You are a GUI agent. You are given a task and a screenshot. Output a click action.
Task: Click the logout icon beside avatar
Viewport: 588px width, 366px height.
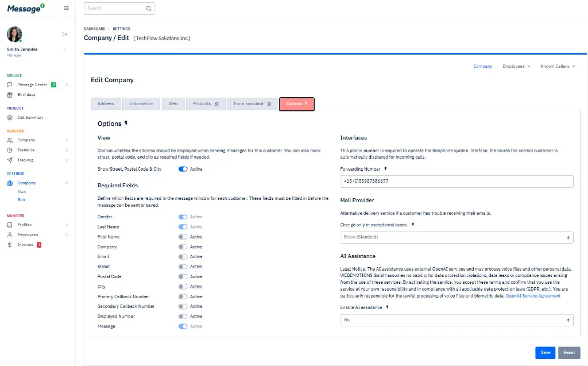[64, 34]
